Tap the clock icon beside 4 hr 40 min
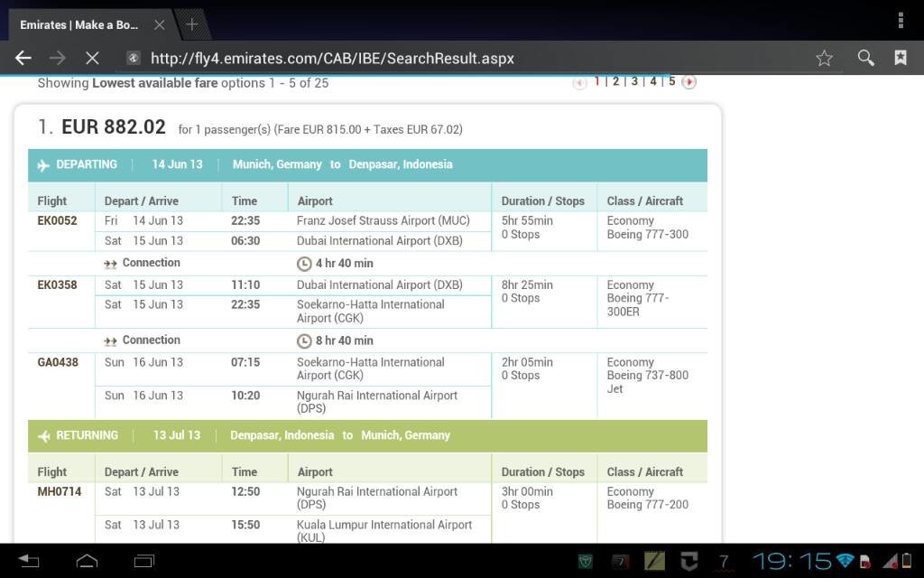 click(303, 264)
